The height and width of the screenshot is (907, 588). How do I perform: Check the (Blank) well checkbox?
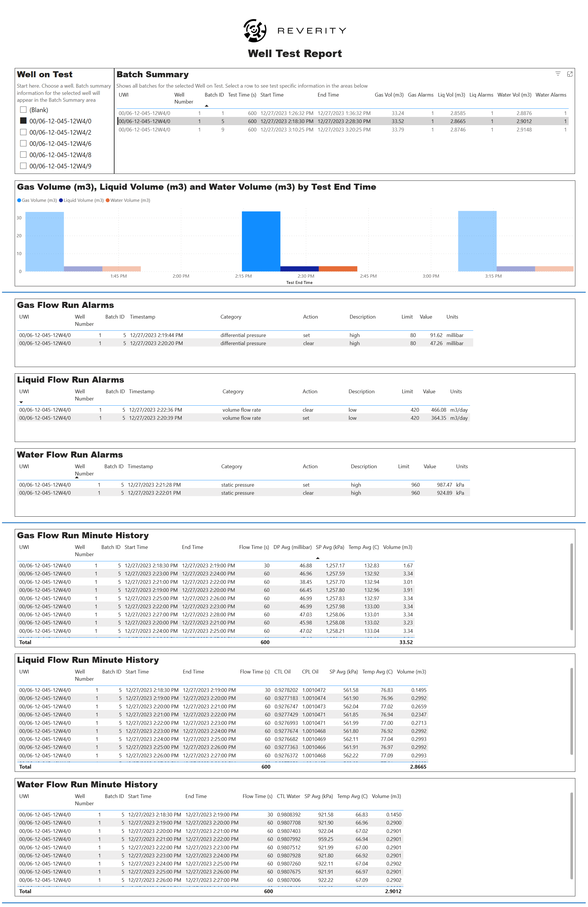pos(23,110)
